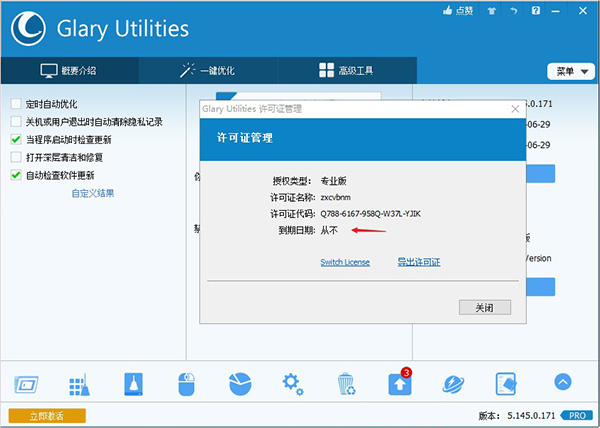Click the thumbs-up 点赞 like button

tap(458, 11)
